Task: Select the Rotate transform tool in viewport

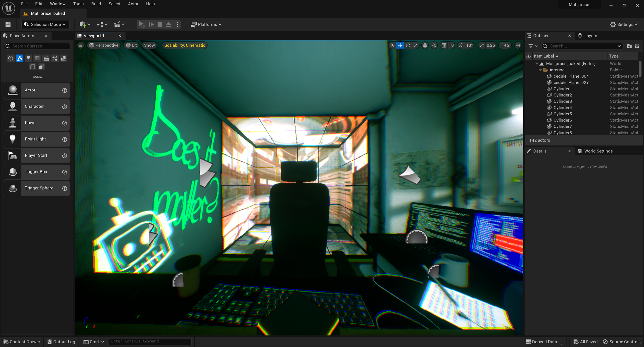Action: 408,45
